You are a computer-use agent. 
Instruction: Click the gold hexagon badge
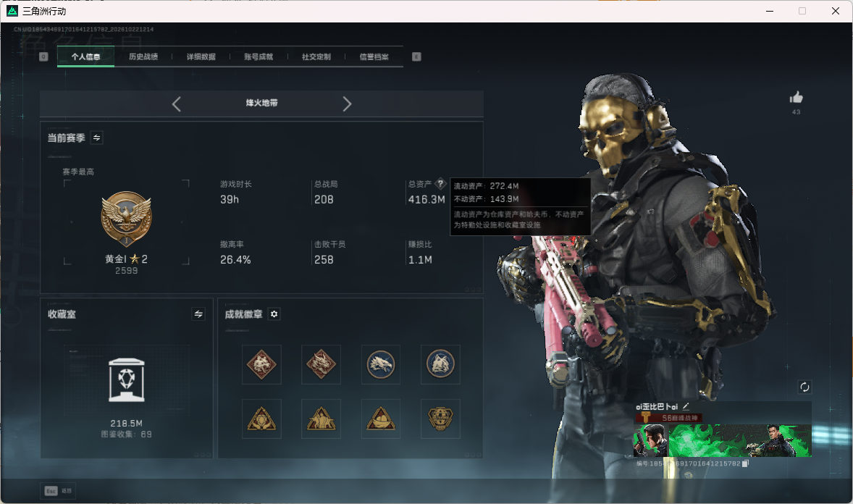point(440,419)
